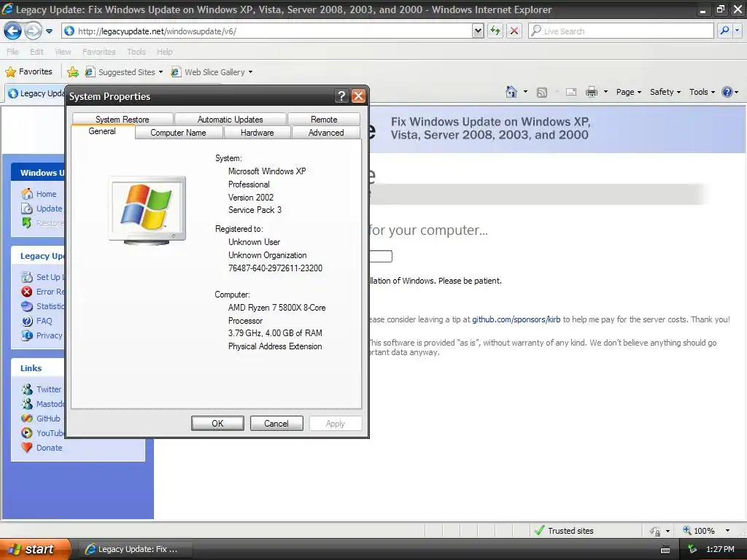
Task: Open the FAQ sidebar link
Action: pyautogui.click(x=44, y=321)
